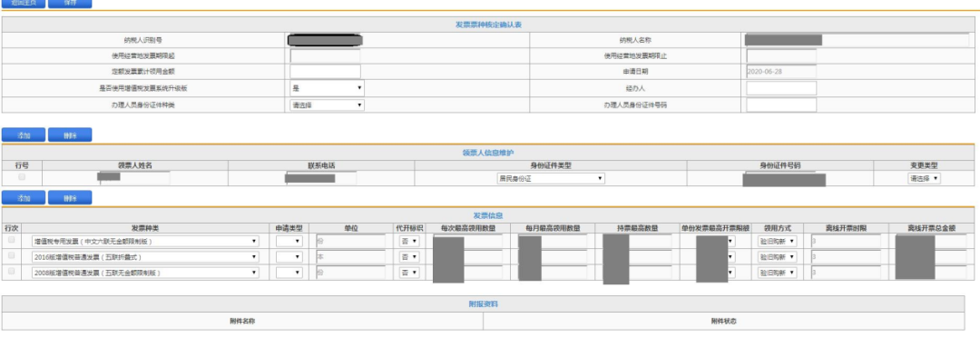The width and height of the screenshot is (980, 338).
Task: Open the 是否使用增值税发票系统升级版 dropdown
Action: point(327,88)
